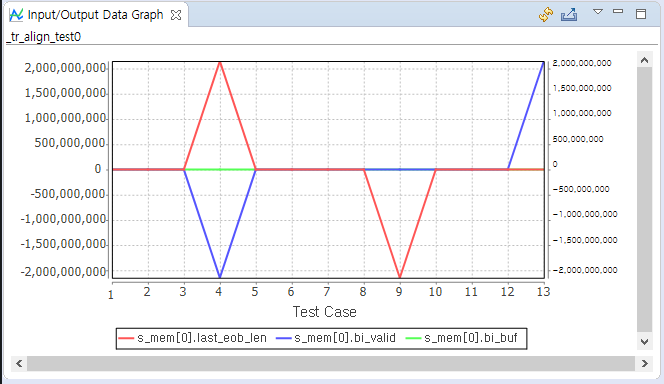Click x-axis tick label 12
The image size is (664, 384).
[507, 292]
